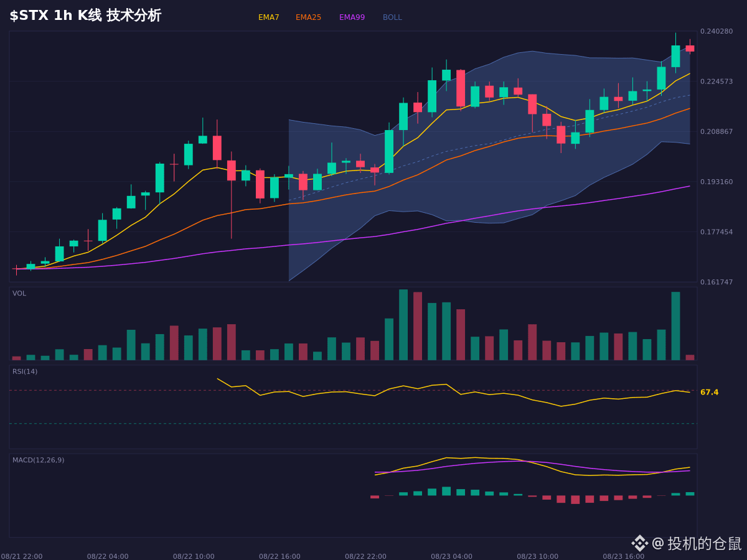Click the 0.240280 price axis value
Image resolution: width=747 pixels, height=560 pixels.
point(716,31)
